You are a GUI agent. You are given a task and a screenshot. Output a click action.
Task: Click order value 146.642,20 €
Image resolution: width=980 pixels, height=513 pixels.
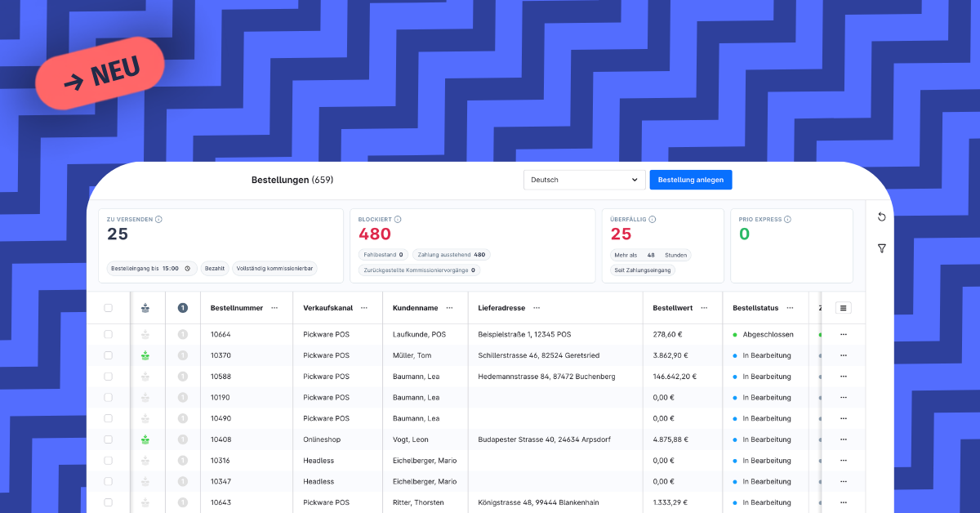(675, 377)
